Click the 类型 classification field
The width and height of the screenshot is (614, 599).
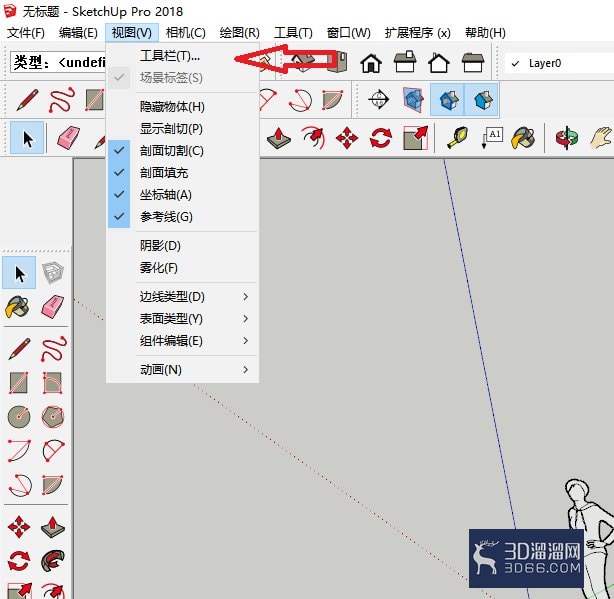[x=59, y=62]
